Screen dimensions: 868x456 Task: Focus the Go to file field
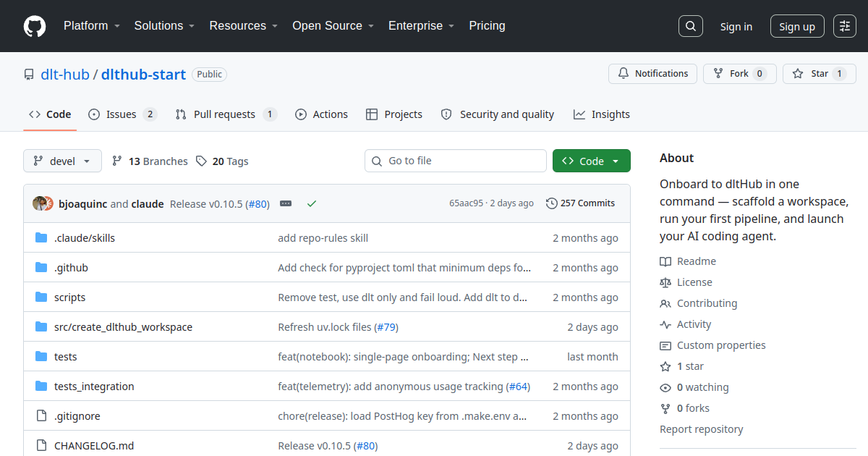pos(456,161)
